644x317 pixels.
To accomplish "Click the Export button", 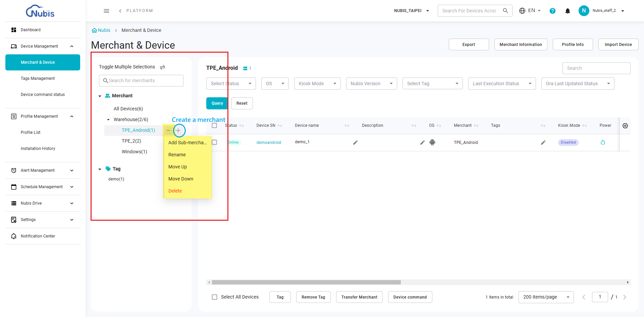I will click(469, 45).
